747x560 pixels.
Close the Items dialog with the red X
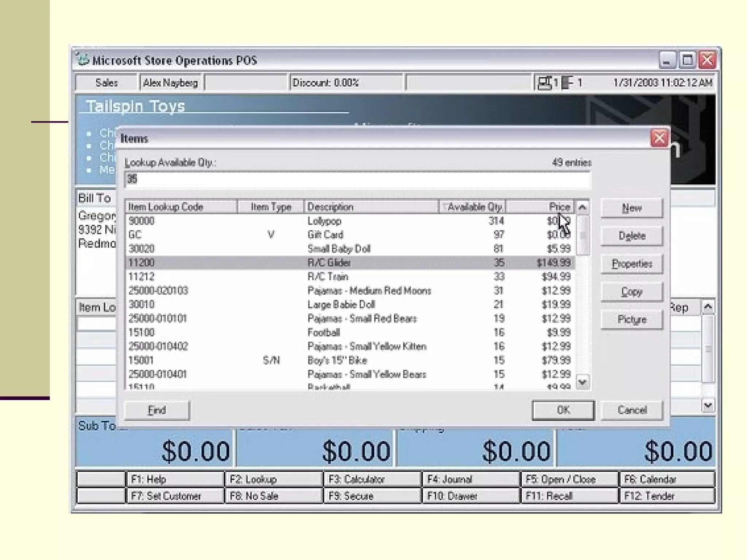[x=659, y=138]
